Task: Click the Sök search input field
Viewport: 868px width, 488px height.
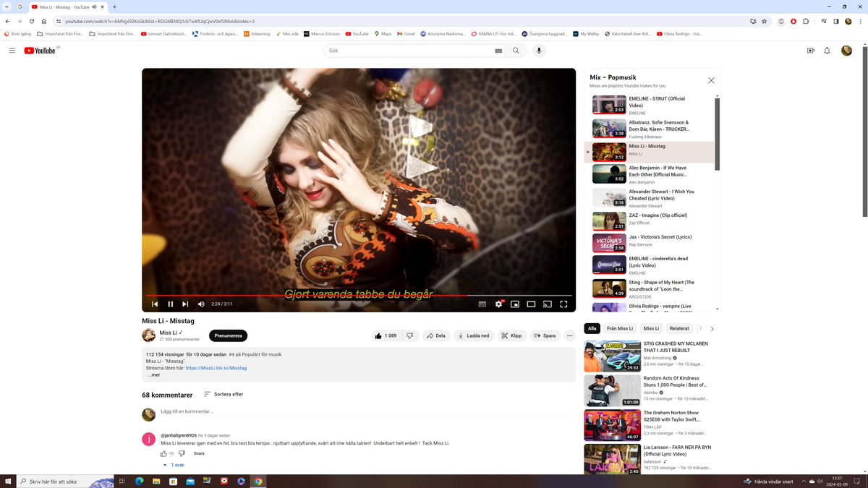Action: (409, 51)
